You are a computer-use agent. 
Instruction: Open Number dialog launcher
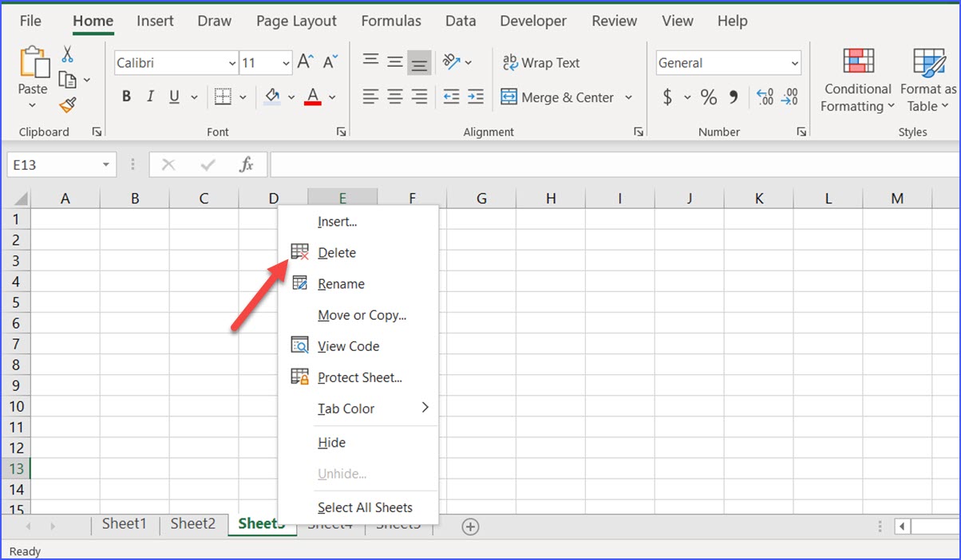coord(802,132)
